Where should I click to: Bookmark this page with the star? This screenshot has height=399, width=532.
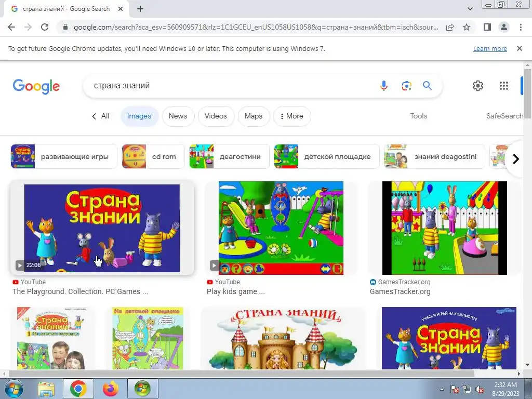point(467,27)
